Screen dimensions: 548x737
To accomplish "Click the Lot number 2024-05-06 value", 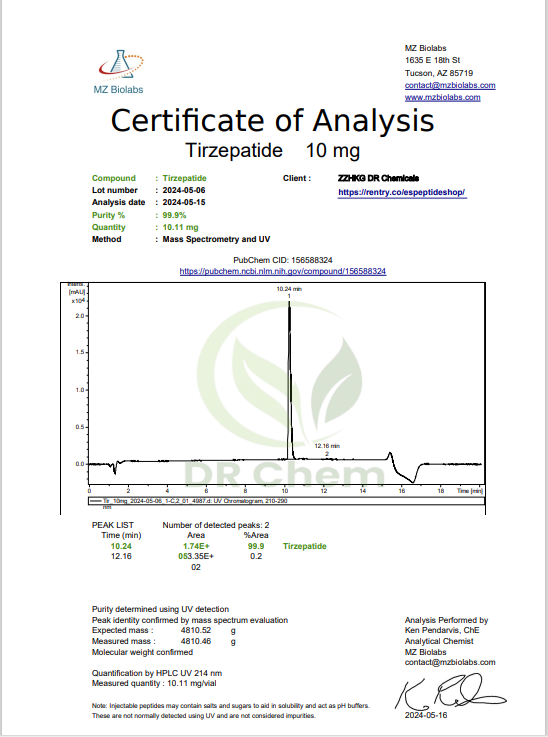I will (184, 190).
